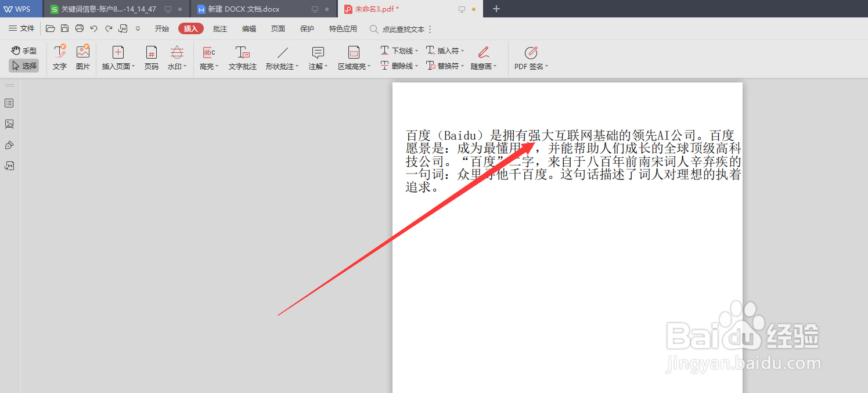868x393 pixels.
Task: Switch to the 开始 tab
Action: (x=162, y=28)
